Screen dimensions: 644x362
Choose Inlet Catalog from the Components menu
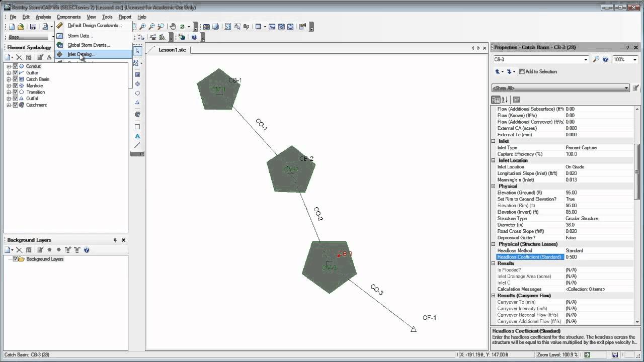[81, 54]
